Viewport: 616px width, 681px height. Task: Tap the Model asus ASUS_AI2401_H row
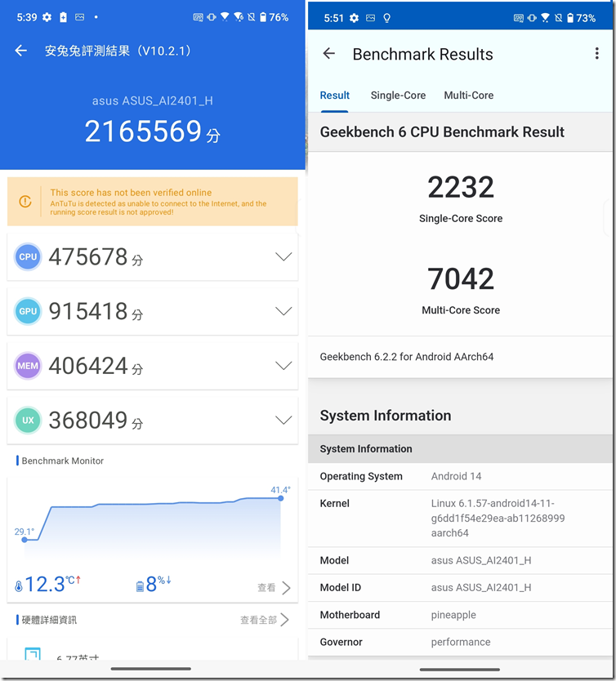pos(460,560)
